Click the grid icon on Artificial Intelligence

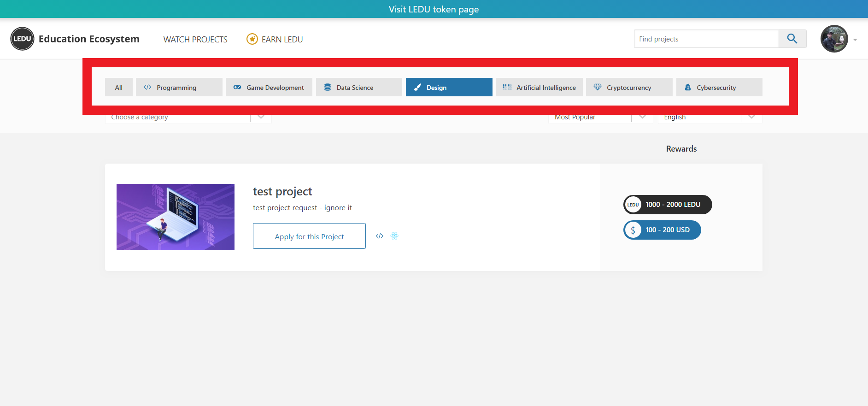tap(507, 87)
